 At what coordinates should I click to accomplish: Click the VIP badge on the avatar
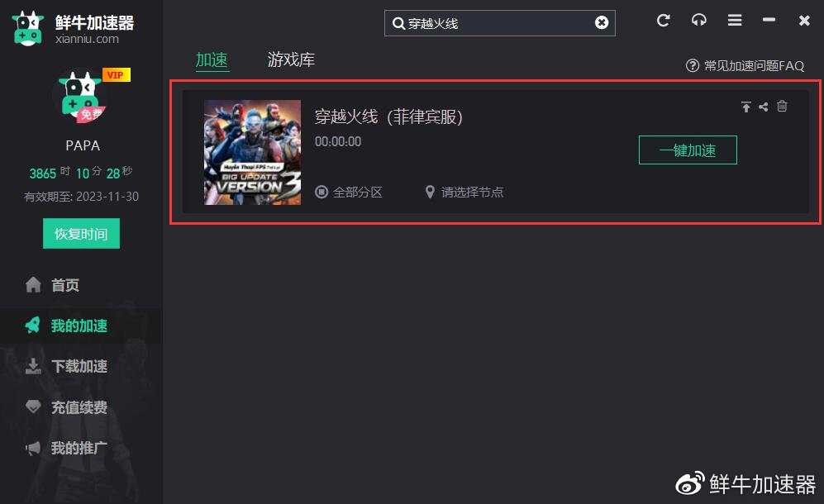coord(115,74)
